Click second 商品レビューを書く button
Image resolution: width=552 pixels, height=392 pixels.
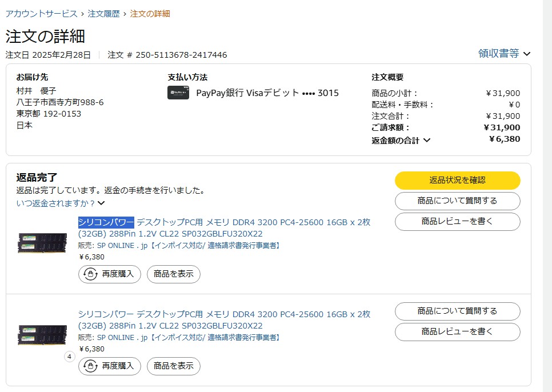457,331
